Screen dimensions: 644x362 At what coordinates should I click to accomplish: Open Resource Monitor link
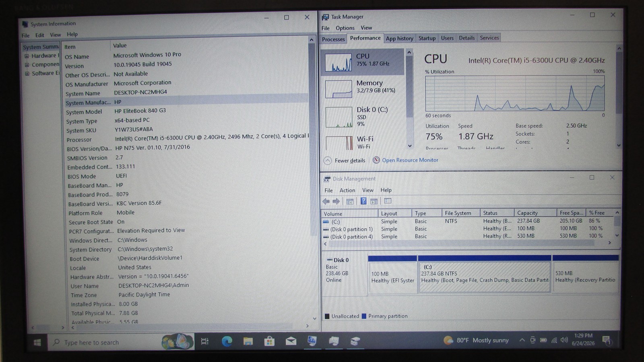click(410, 160)
